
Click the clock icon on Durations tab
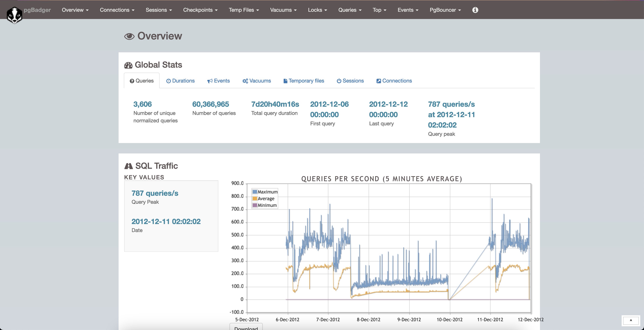169,81
